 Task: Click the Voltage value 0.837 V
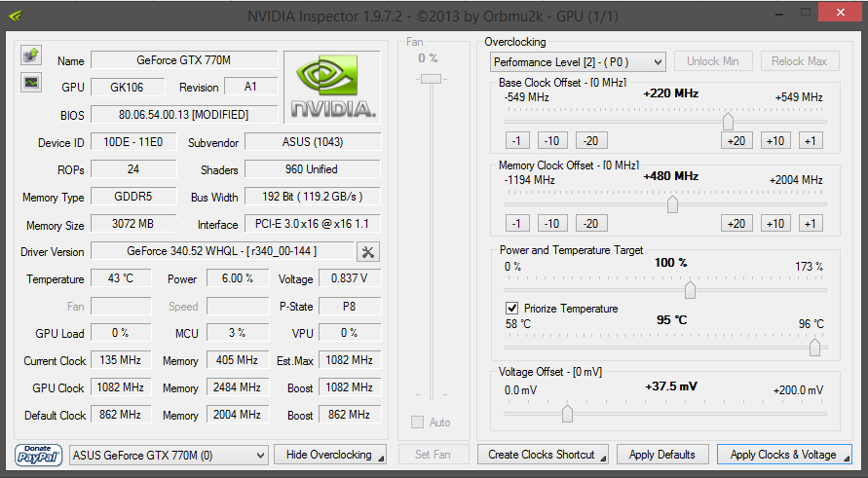[350, 278]
